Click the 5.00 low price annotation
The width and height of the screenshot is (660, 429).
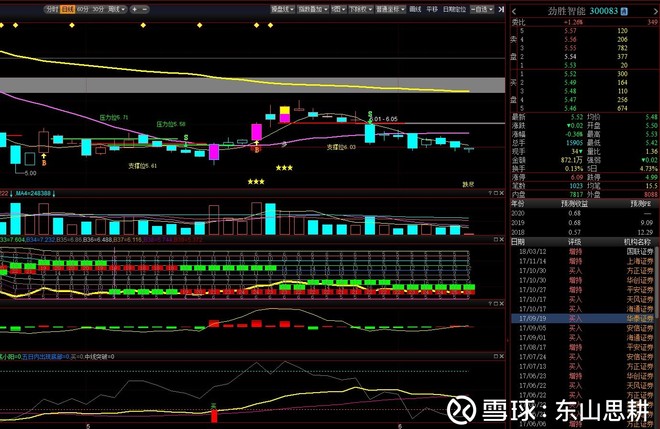coord(30,173)
